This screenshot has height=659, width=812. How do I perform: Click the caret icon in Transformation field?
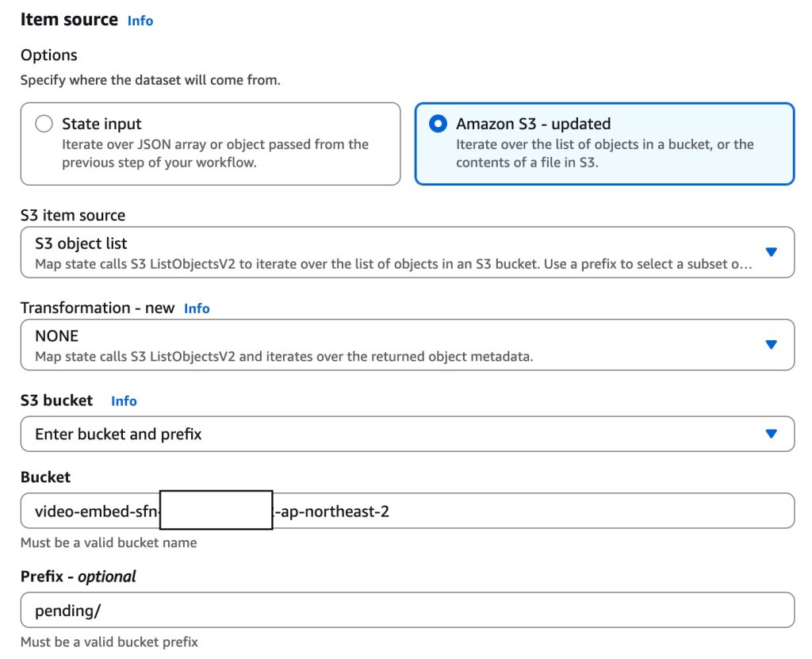click(771, 344)
